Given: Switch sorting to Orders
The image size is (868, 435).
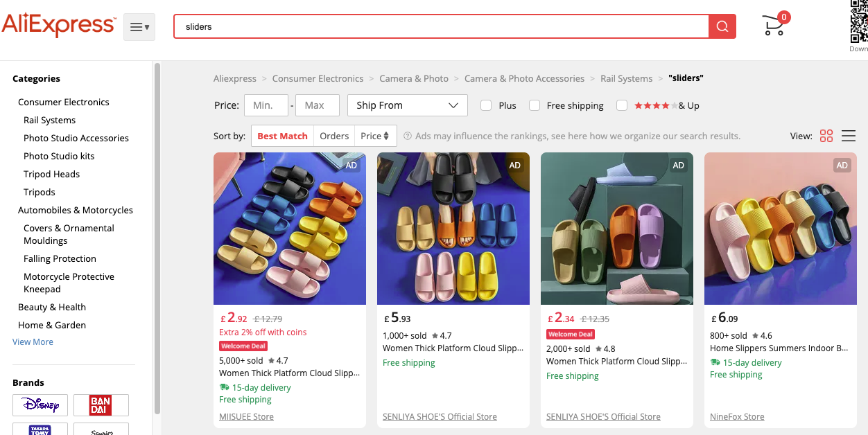Looking at the screenshot, I should (x=333, y=136).
